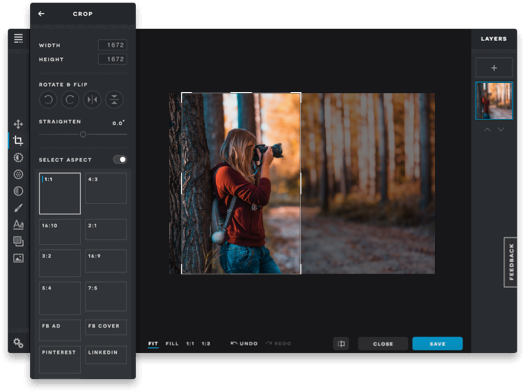Open the half-circle contrast tool
This screenshot has width=525, height=392.
click(x=18, y=191)
